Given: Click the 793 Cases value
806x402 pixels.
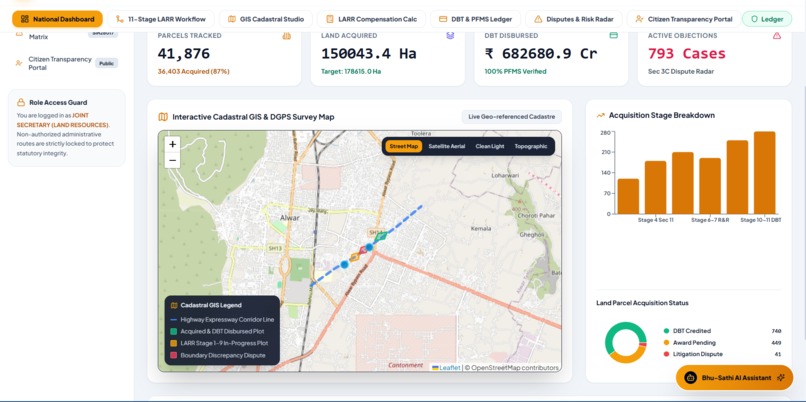Looking at the screenshot, I should tap(687, 53).
